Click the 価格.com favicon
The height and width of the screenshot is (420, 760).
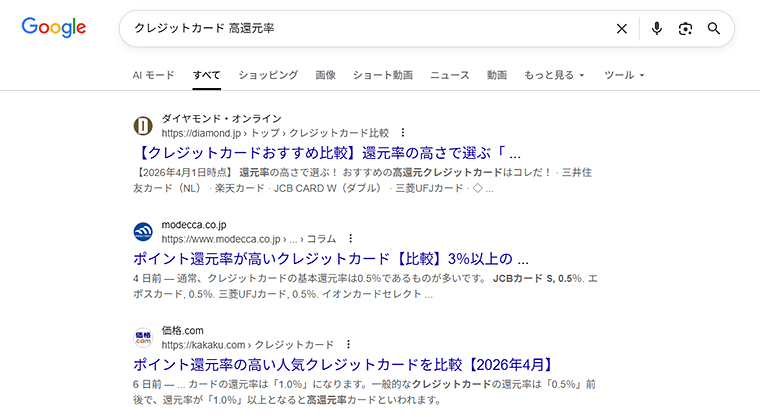(143, 337)
